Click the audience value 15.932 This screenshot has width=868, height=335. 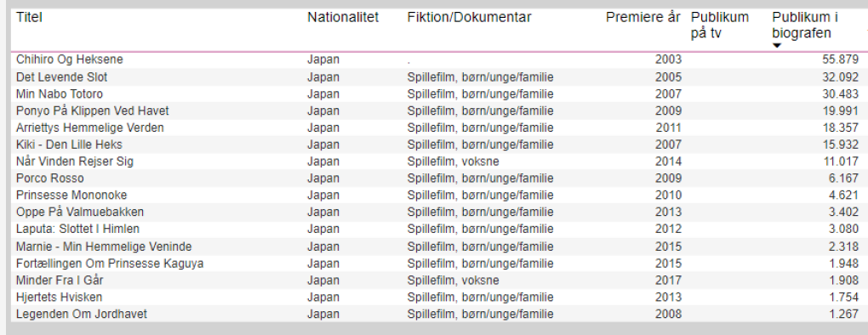pyautogui.click(x=840, y=145)
